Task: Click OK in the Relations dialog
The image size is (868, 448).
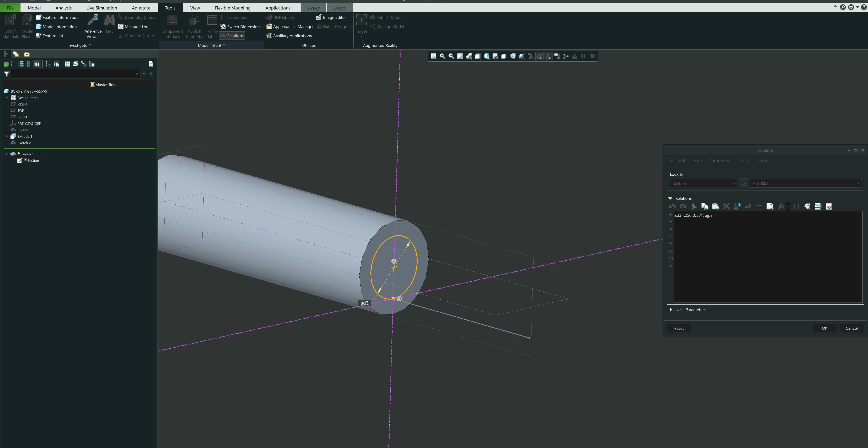Action: tap(824, 328)
